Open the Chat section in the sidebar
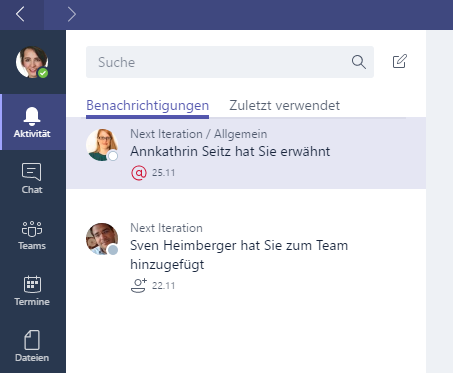This screenshot has height=373, width=453. [x=32, y=178]
